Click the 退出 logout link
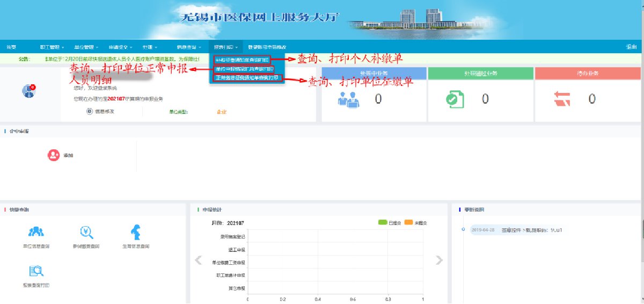Viewport: 644px width, 304px height. click(x=631, y=47)
